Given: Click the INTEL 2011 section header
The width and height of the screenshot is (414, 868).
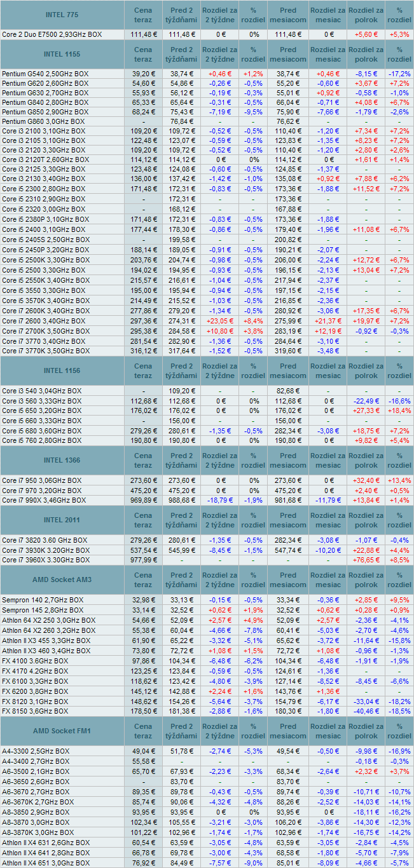Looking at the screenshot, I should [x=62, y=520].
